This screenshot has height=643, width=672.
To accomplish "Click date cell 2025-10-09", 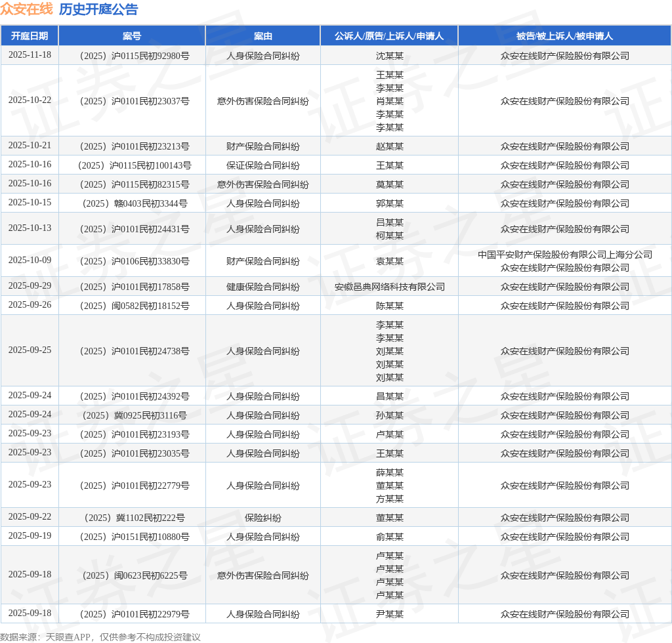I will (x=30, y=260).
